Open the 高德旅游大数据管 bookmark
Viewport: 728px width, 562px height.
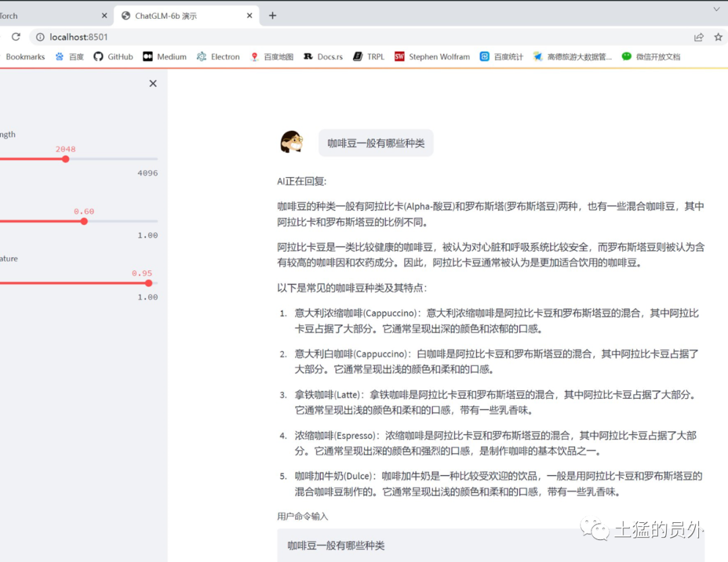pos(572,57)
